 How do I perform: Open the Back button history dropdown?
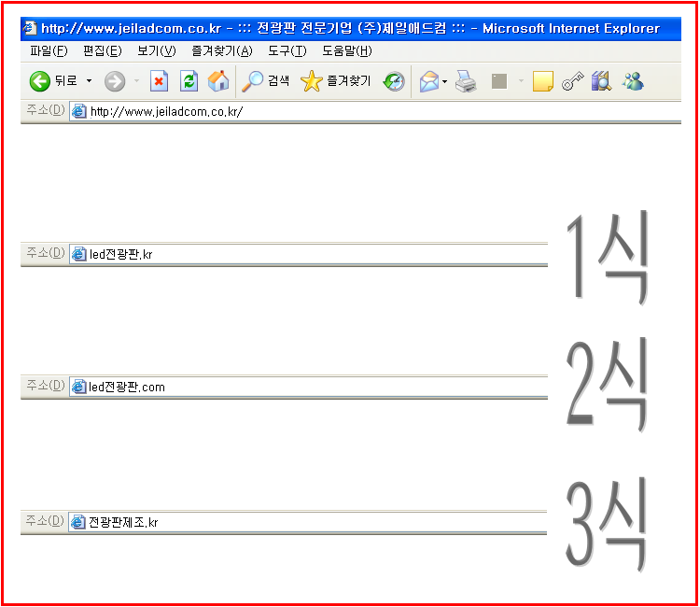89,81
